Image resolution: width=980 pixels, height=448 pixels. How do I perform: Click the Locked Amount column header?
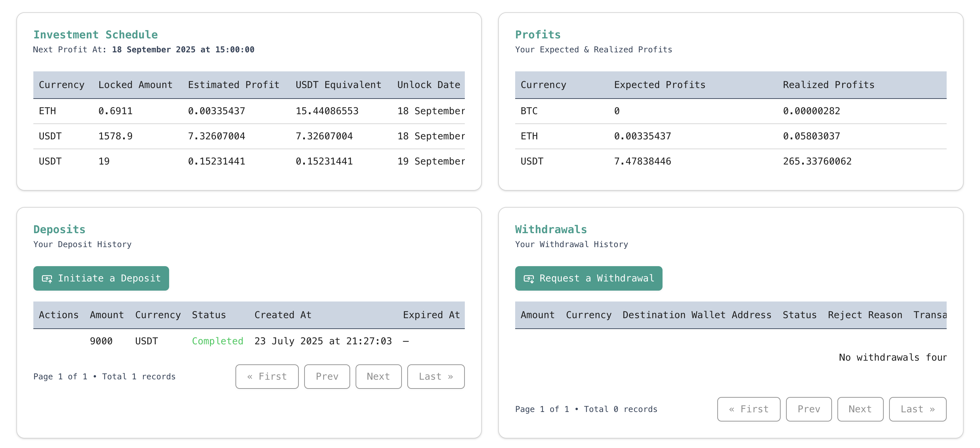tap(135, 85)
